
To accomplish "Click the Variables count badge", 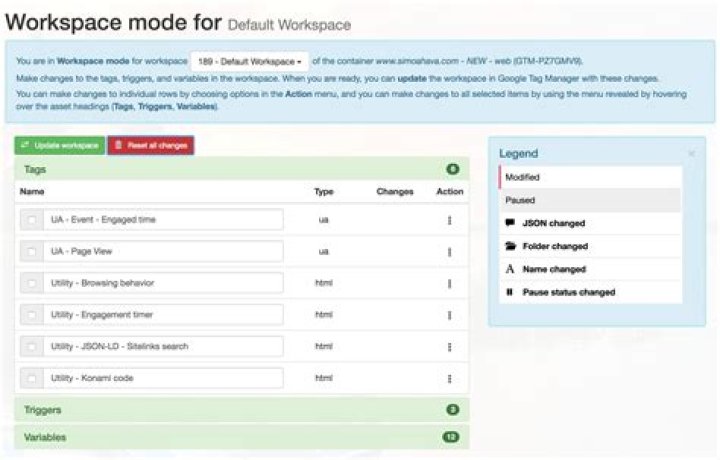I will click(x=450, y=437).
